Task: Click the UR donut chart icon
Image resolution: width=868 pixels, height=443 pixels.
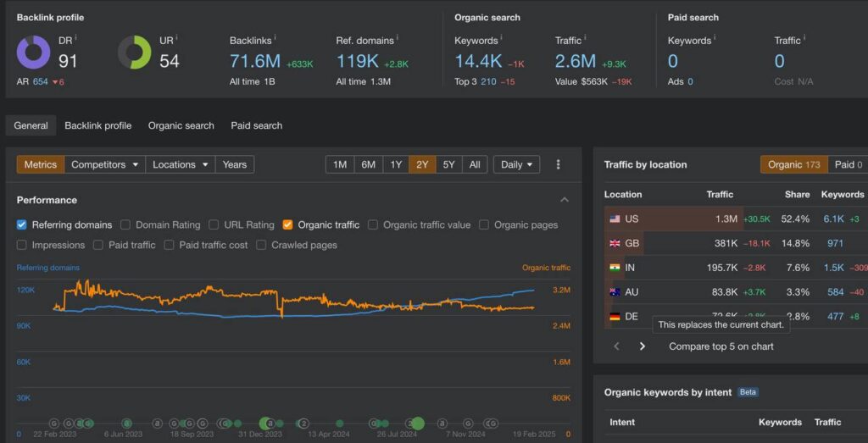Action: click(x=134, y=53)
